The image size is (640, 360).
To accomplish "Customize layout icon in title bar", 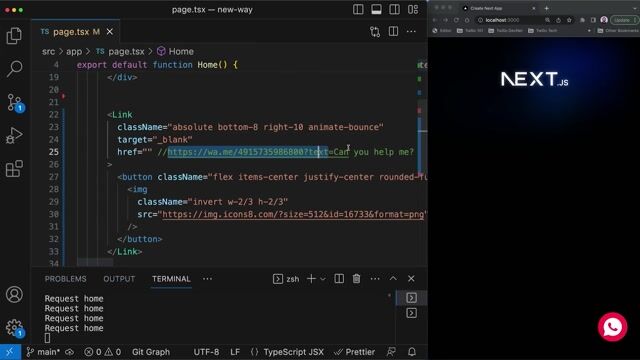I will [413, 9].
